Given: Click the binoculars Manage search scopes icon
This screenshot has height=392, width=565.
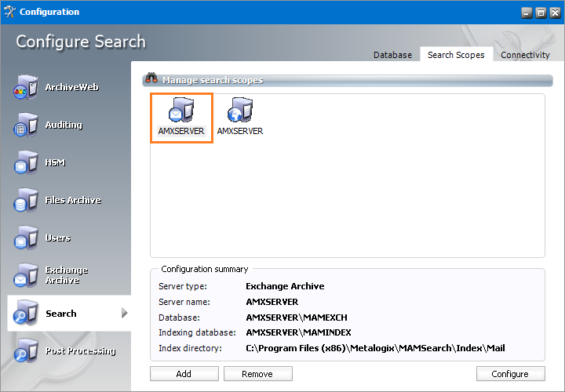Looking at the screenshot, I should point(151,78).
